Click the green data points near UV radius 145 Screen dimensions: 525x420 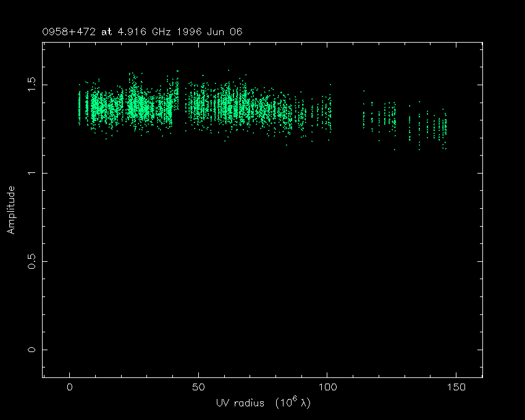coord(443,128)
